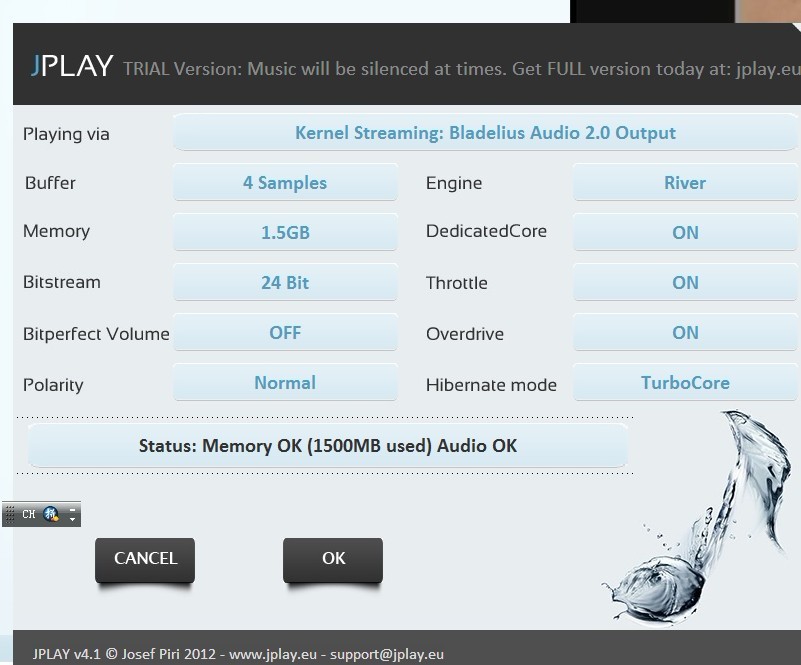Click the "Polarity" label

tap(53, 385)
